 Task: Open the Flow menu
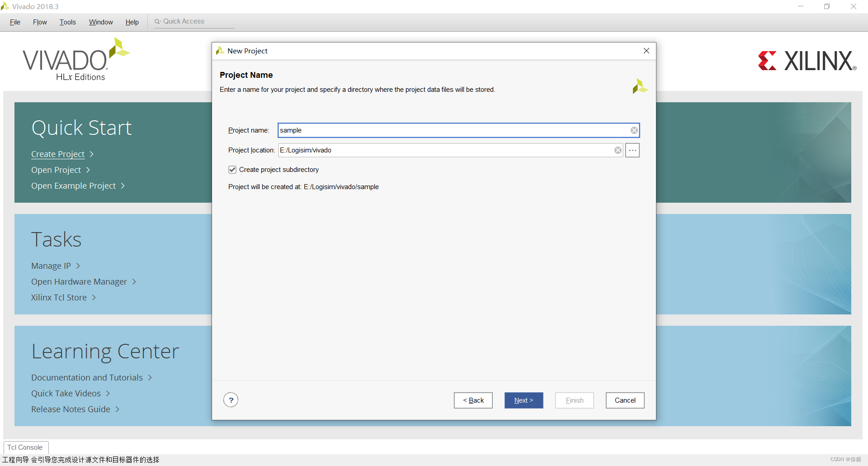(40, 22)
